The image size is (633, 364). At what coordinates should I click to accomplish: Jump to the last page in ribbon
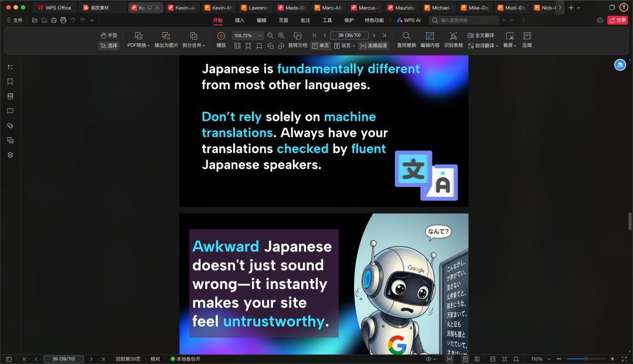[384, 36]
